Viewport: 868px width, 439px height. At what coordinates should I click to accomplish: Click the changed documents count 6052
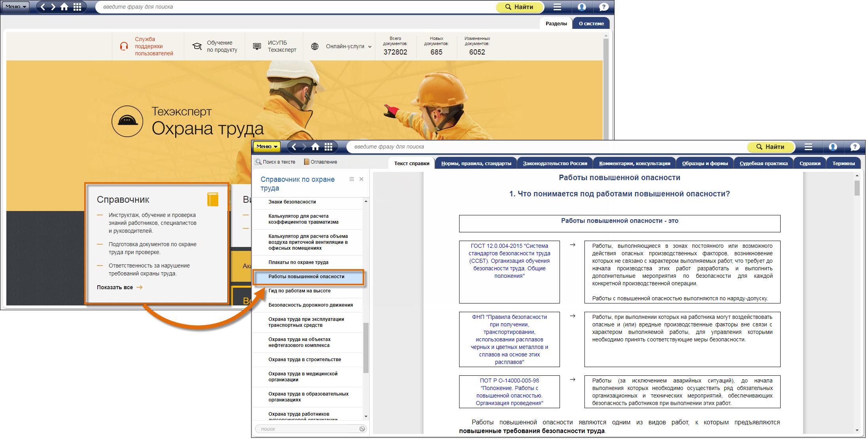(477, 52)
